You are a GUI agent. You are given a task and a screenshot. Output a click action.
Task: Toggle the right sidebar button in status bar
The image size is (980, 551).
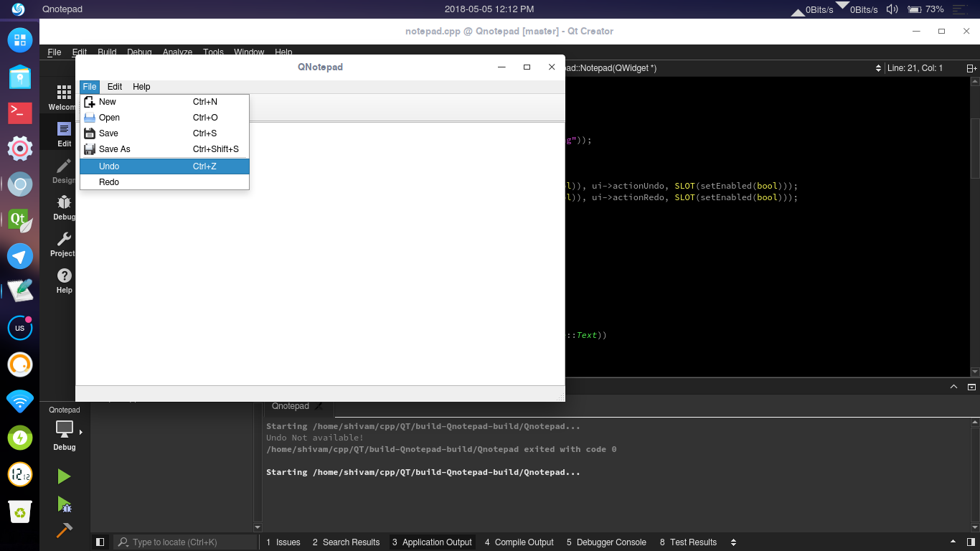[971, 542]
